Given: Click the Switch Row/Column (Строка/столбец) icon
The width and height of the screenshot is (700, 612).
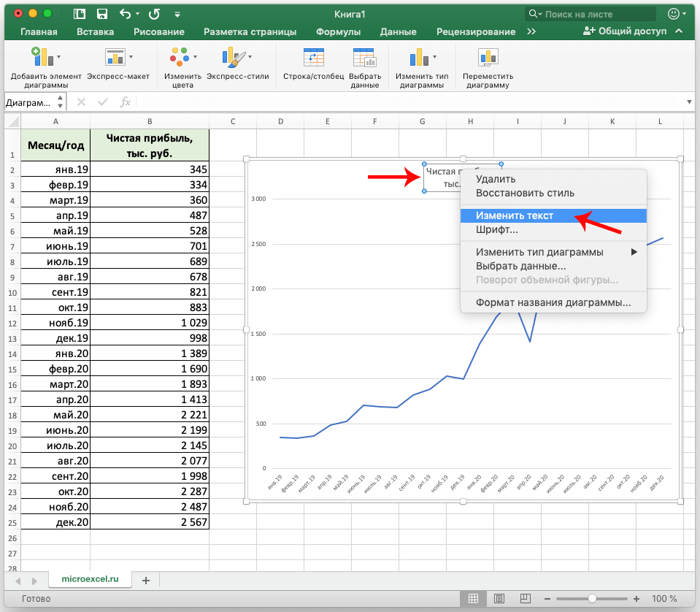Looking at the screenshot, I should 313,57.
